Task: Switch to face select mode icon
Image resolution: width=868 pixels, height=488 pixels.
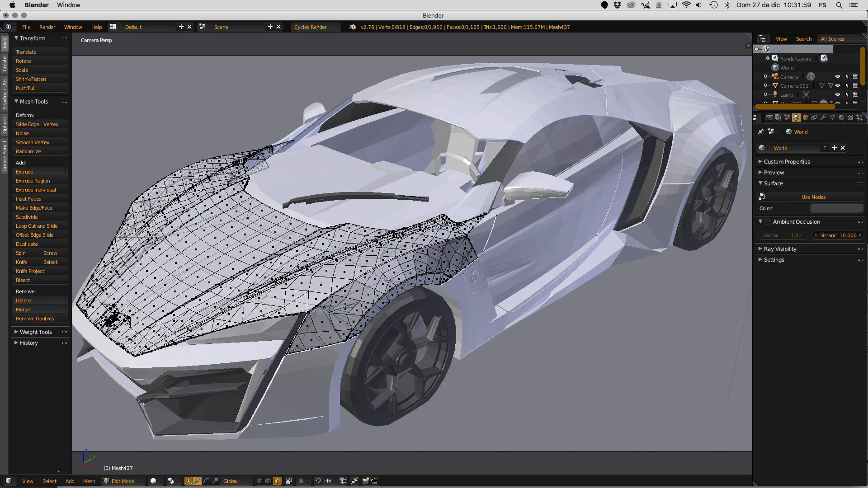Action: [x=277, y=481]
